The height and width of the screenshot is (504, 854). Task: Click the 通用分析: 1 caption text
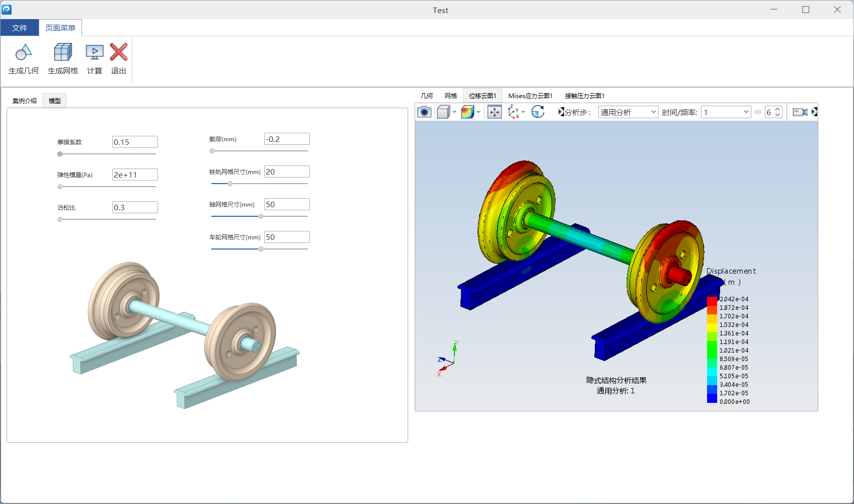pyautogui.click(x=615, y=391)
